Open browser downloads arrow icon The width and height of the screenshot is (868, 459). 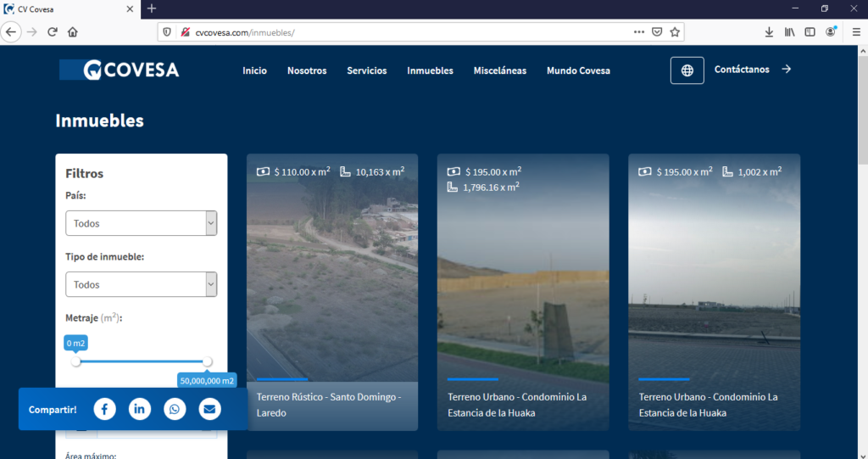pos(769,32)
